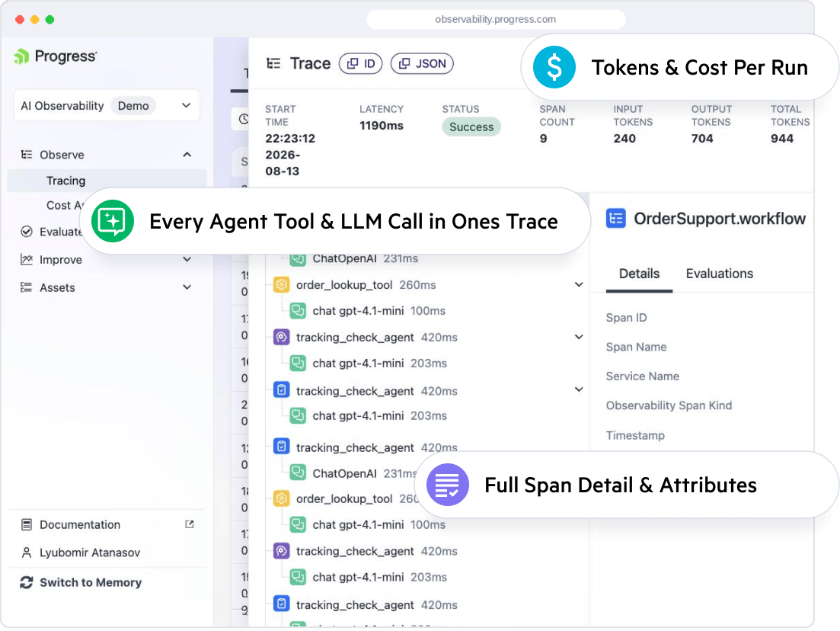Click the input tokens value 240
This screenshot has height=631, width=840.
(x=624, y=138)
